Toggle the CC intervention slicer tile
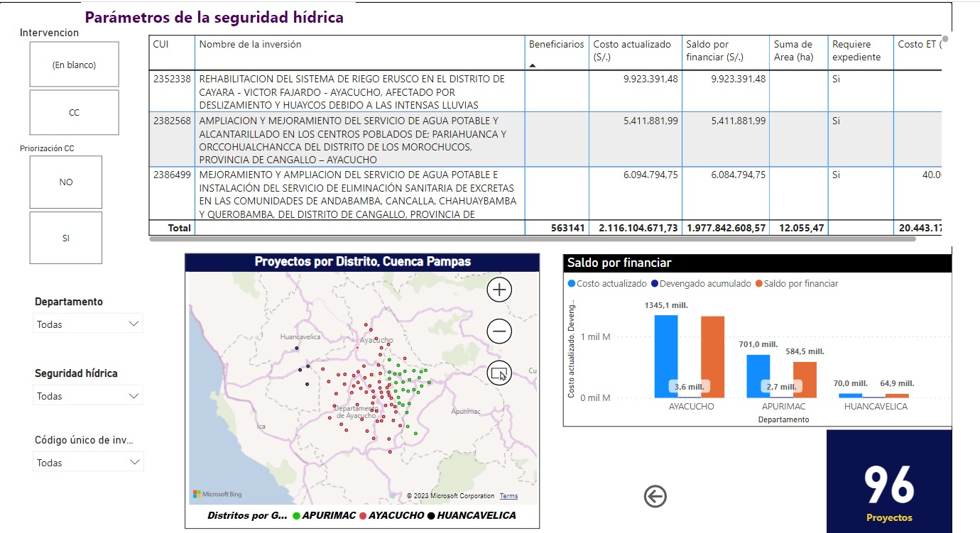Image resolution: width=980 pixels, height=533 pixels. click(x=74, y=112)
